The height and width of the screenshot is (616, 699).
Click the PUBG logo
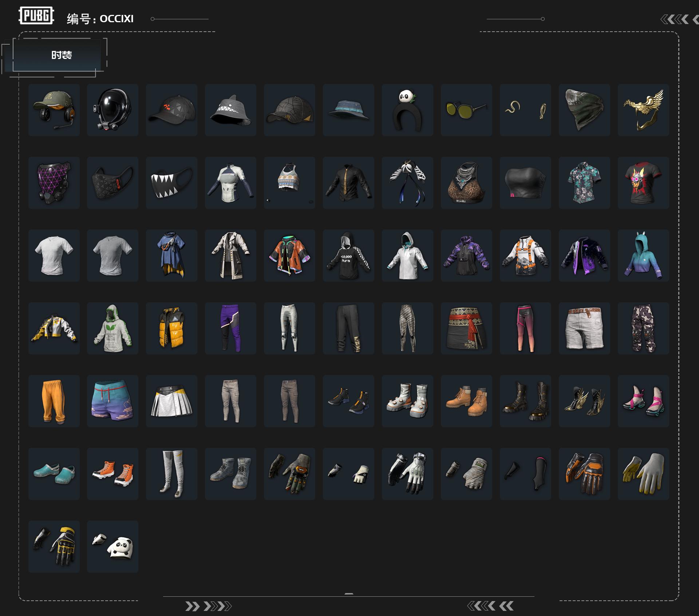click(x=36, y=16)
